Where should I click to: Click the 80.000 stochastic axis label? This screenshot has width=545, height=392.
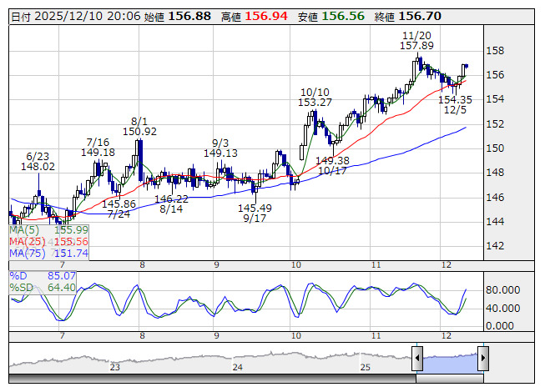[503, 290]
